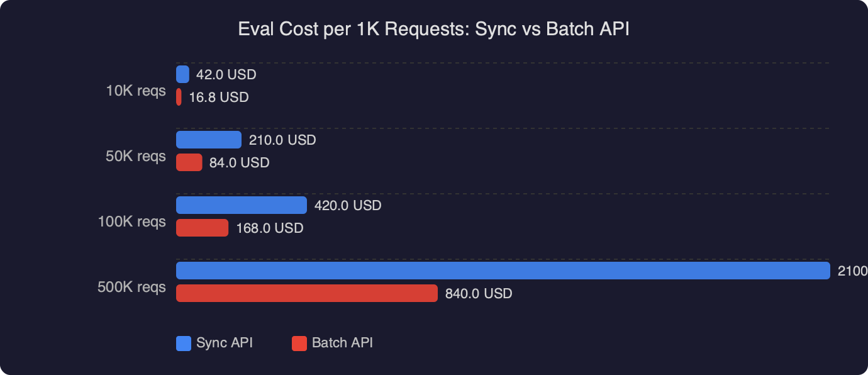
Task: Click the Sync API legend color swatch
Action: (x=182, y=343)
